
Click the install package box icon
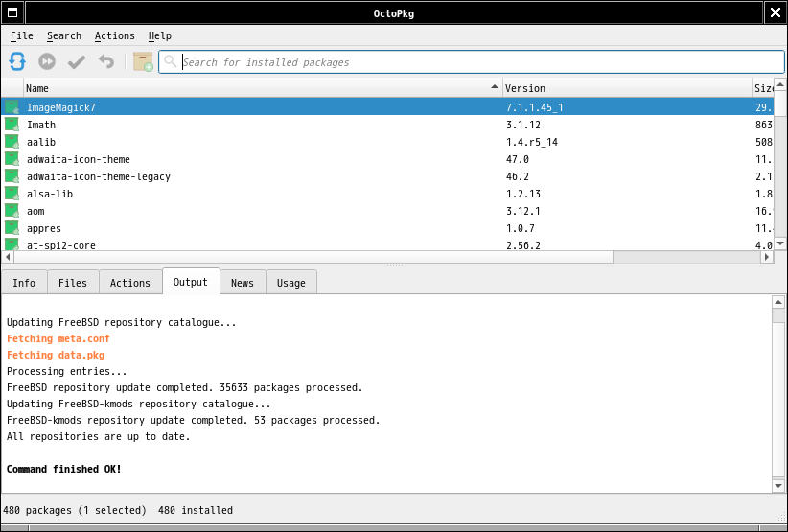click(x=143, y=61)
